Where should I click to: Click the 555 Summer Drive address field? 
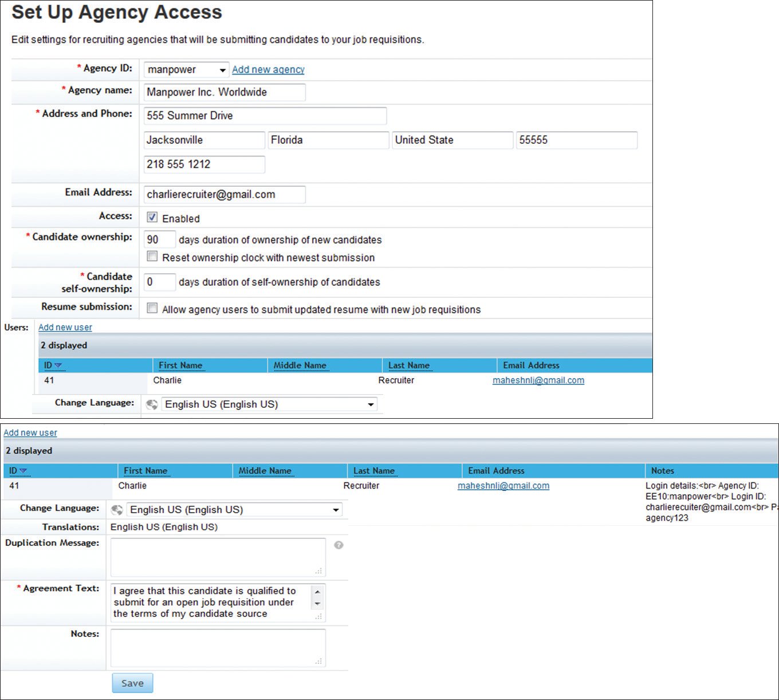pos(265,116)
